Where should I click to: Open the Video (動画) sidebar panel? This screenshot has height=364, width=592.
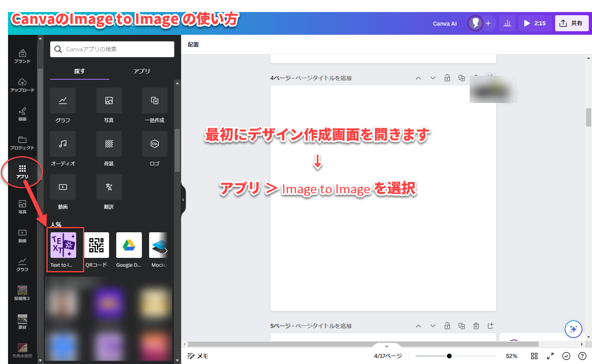click(x=22, y=235)
